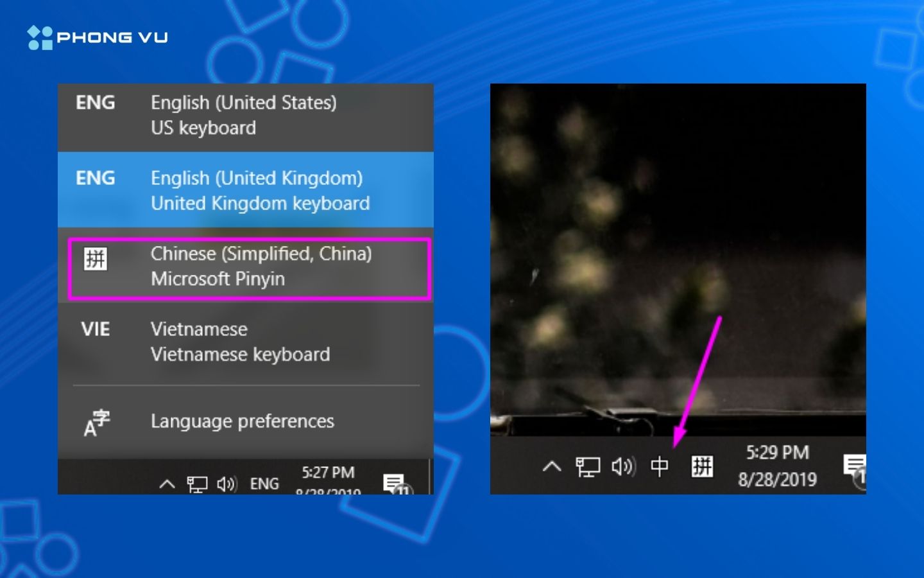Switch input language via the ENG taskbar indicator

coord(264,484)
